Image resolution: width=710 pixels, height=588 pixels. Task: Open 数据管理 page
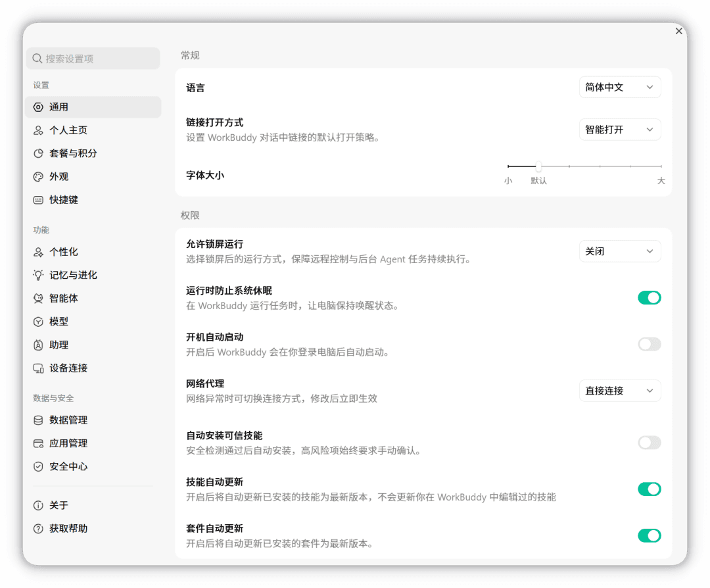93,420
